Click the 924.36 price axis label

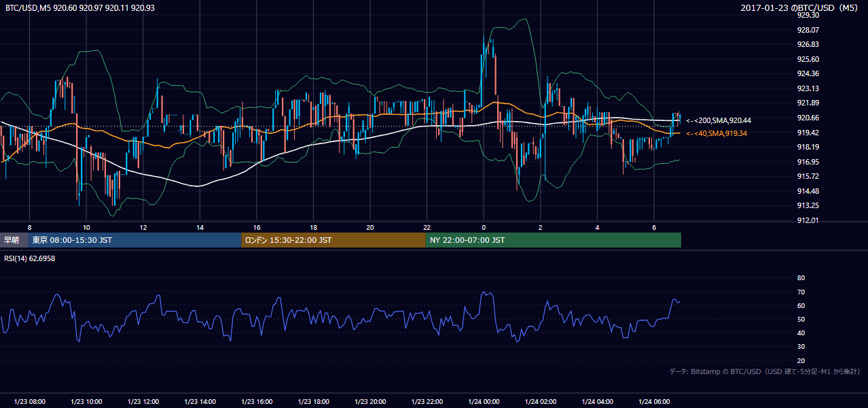tap(808, 73)
